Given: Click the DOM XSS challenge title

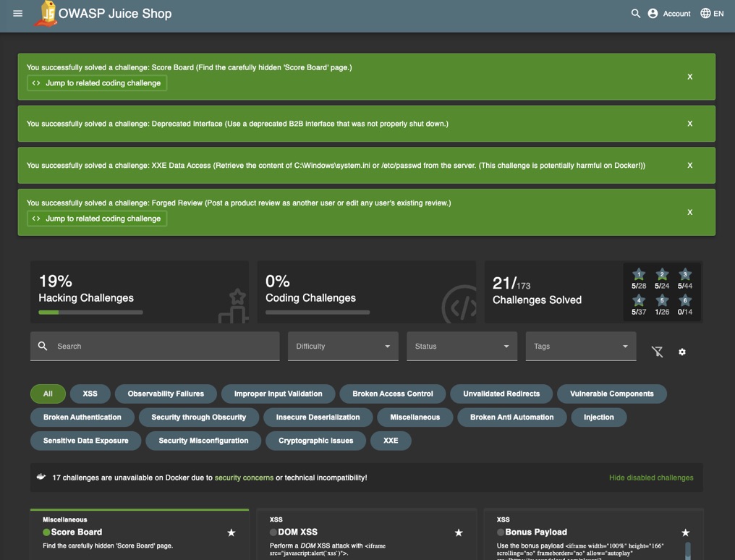Looking at the screenshot, I should [297, 532].
